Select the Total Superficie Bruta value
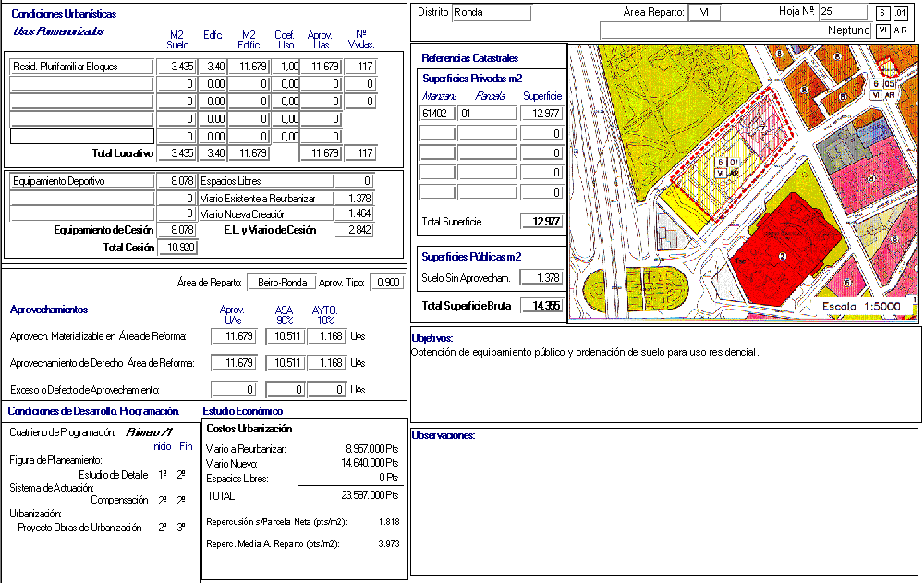This screenshot has width=924, height=583. point(541,306)
